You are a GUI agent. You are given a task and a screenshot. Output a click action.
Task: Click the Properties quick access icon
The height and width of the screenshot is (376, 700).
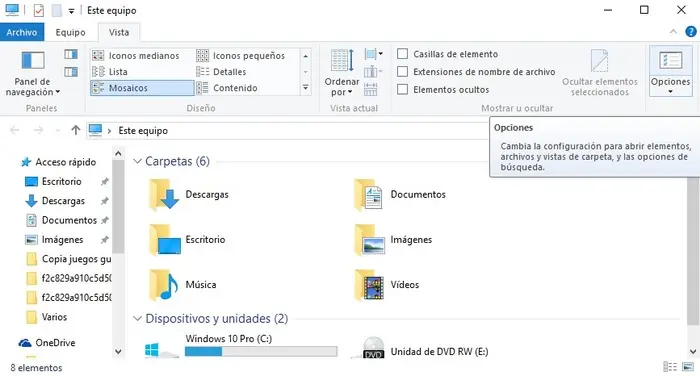click(39, 10)
